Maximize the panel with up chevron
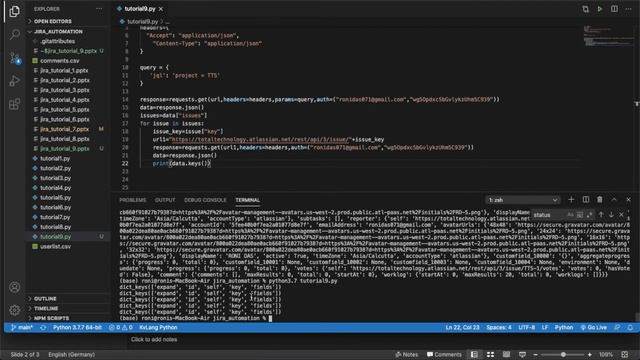Viewport: 640px width, 360px height. pyautogui.click(x=614, y=200)
